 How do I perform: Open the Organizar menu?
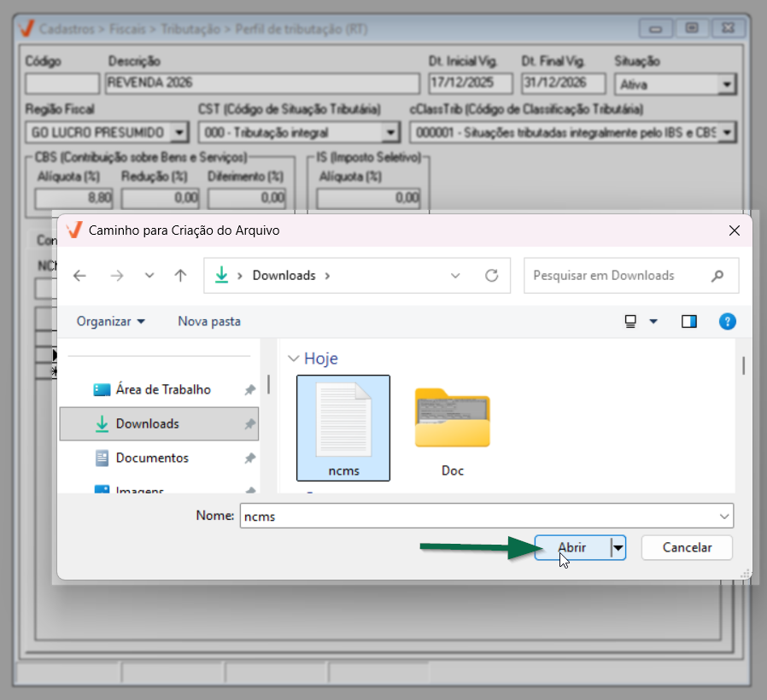(110, 321)
